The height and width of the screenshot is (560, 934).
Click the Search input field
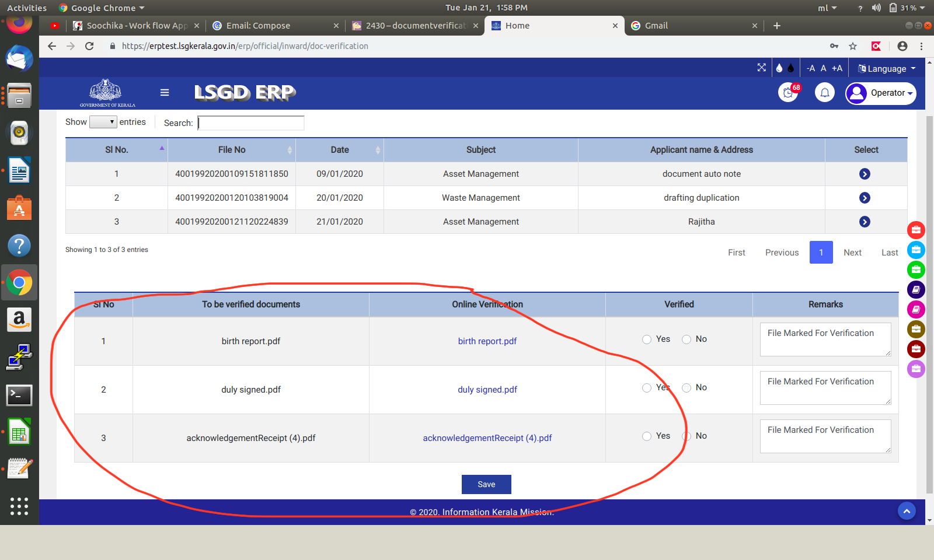(x=251, y=123)
